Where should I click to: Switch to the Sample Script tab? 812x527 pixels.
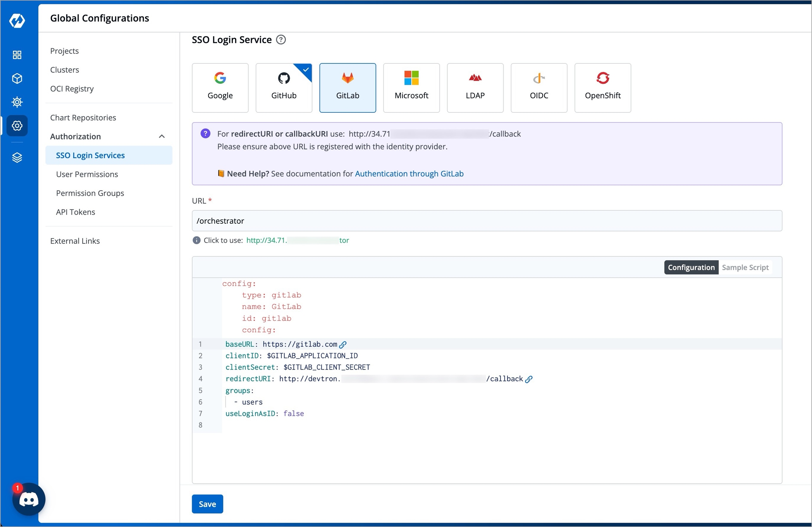745,267
